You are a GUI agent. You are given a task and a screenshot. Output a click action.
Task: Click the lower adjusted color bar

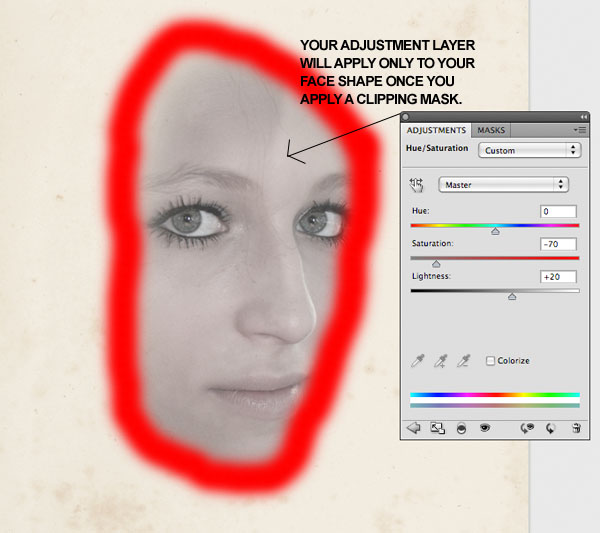(495, 405)
